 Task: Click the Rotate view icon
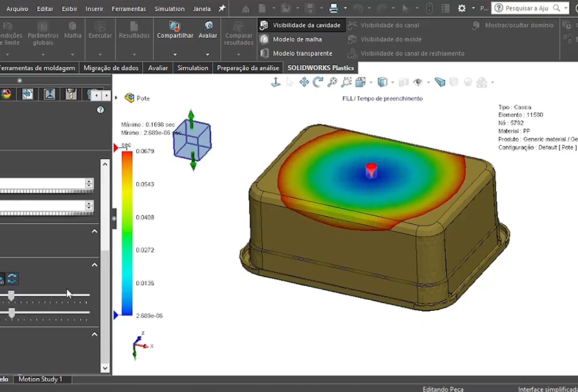click(318, 82)
